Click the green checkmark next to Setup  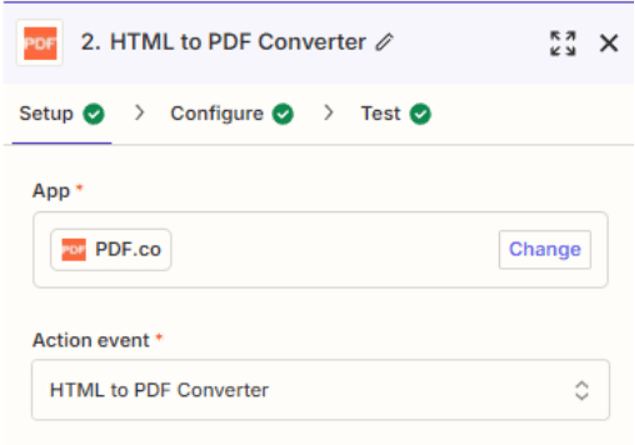pyautogui.click(x=94, y=114)
